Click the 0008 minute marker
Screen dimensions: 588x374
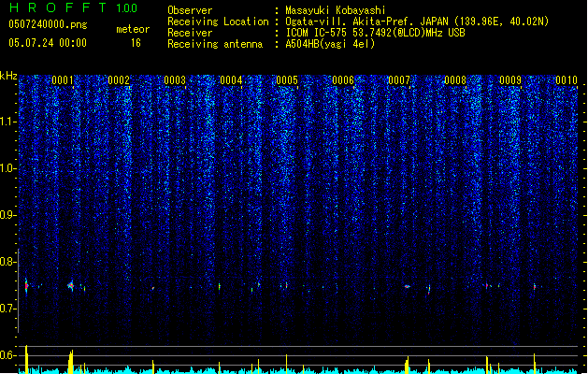click(455, 80)
